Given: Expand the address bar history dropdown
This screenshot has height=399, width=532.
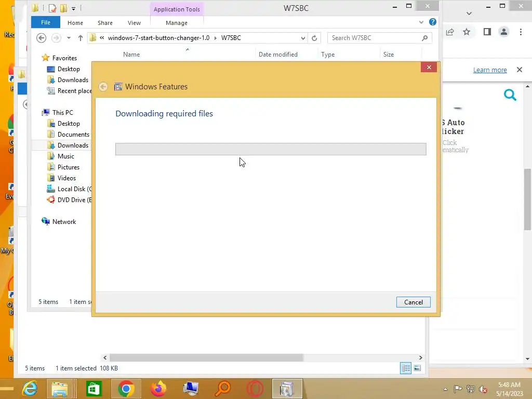Looking at the screenshot, I should (303, 38).
